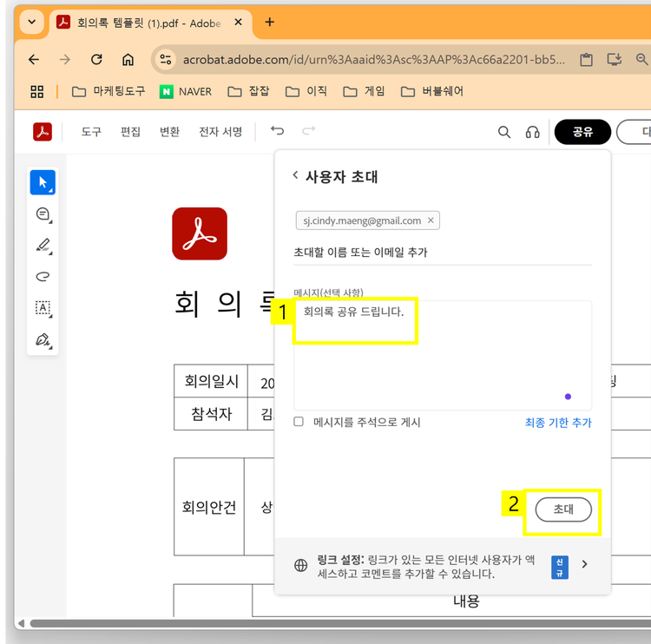Open the browser apps grid
The image size is (651, 644).
tap(37, 91)
